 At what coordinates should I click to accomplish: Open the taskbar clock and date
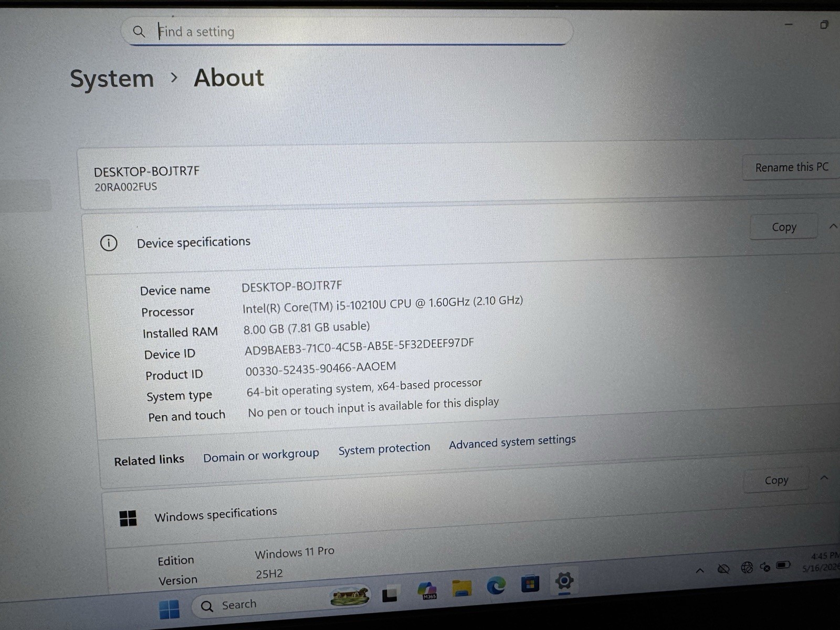click(822, 562)
